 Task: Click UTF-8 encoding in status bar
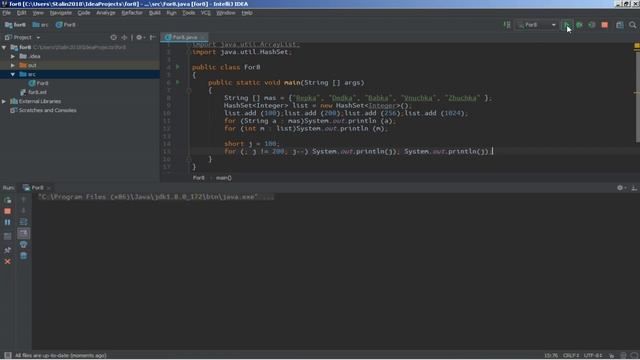tap(593, 356)
